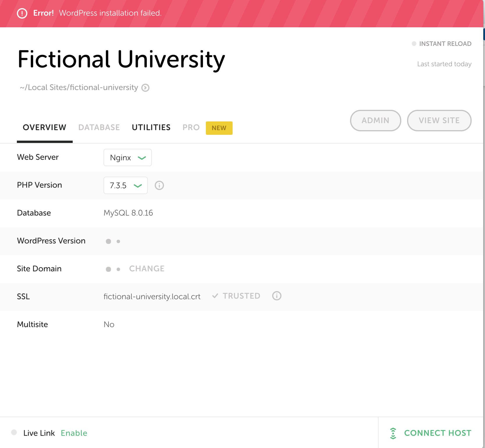Click the error alert icon in the banner

(22, 13)
